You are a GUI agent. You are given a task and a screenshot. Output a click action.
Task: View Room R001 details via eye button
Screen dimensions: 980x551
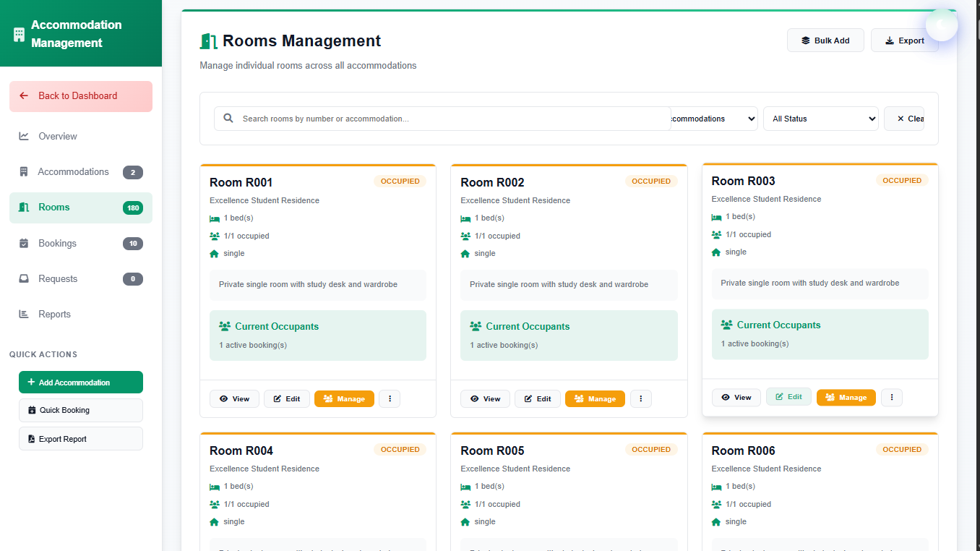tap(234, 398)
